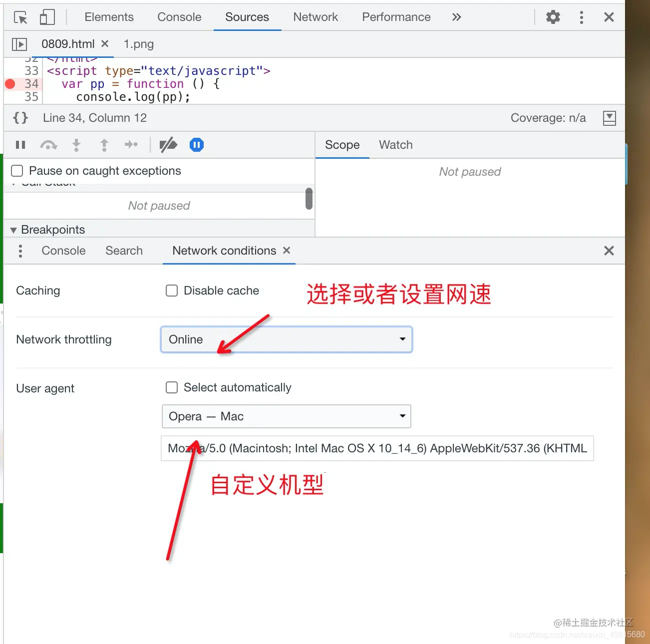Open the Performance tab

pyautogui.click(x=396, y=17)
